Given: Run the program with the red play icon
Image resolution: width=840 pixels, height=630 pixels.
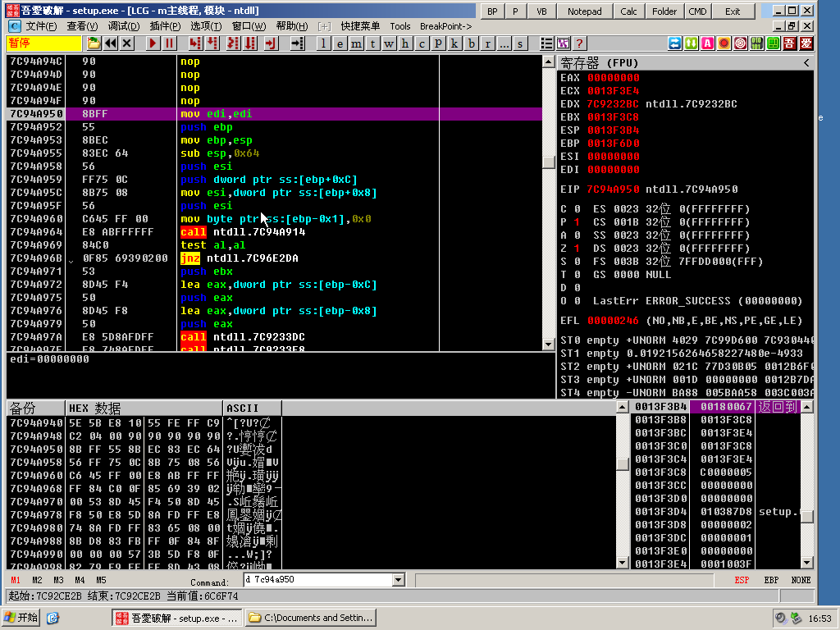Looking at the screenshot, I should pos(153,43).
